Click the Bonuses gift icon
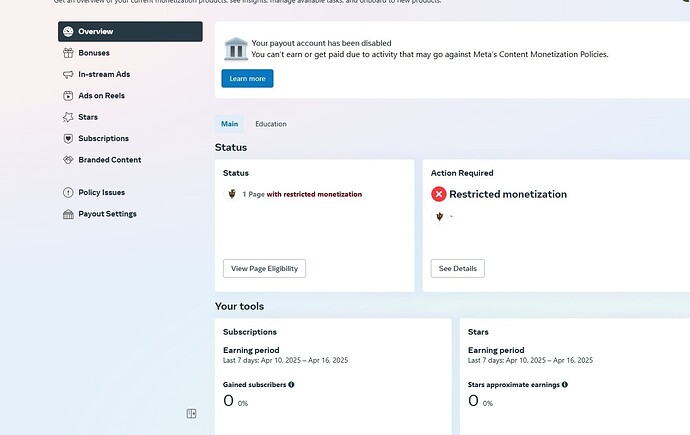Image resolution: width=690 pixels, height=435 pixels. point(68,53)
